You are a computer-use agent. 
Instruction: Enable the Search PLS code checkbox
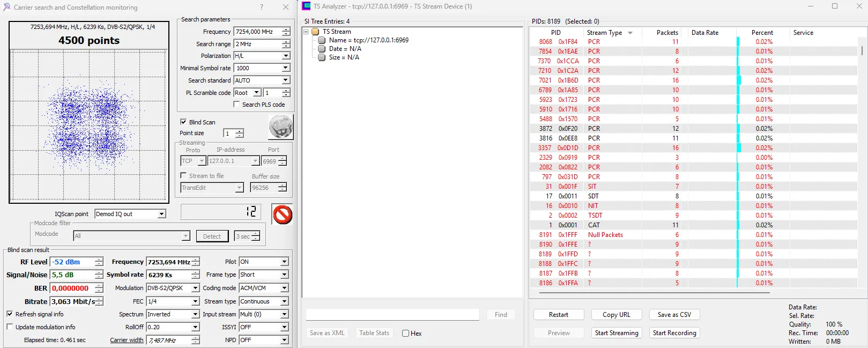coord(236,105)
